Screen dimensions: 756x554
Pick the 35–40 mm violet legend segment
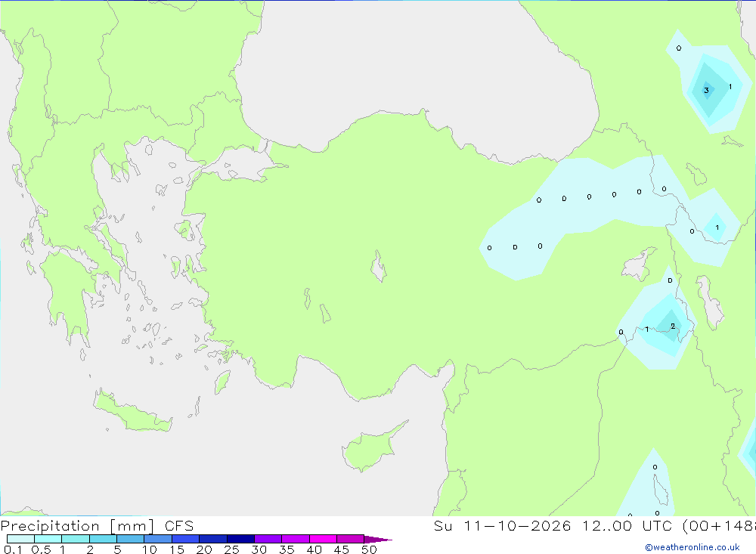295,539
